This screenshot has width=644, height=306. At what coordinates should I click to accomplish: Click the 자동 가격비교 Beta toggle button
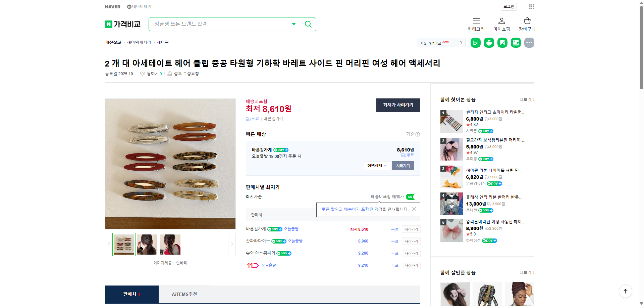pyautogui.click(x=434, y=42)
